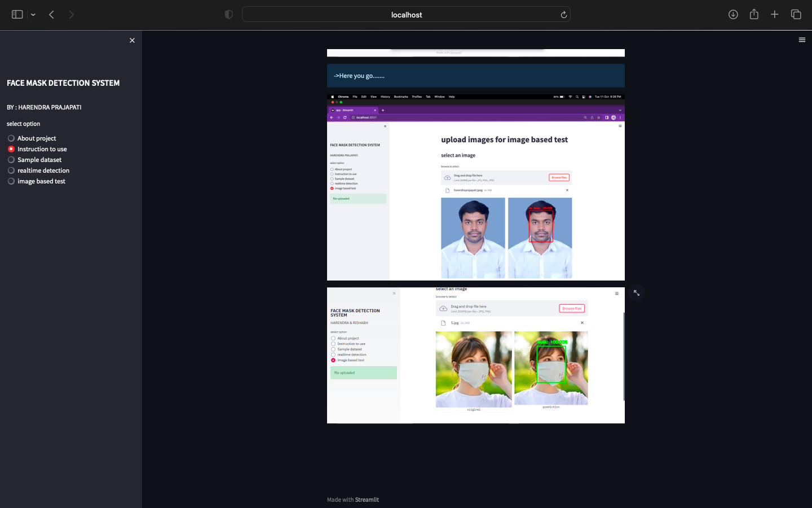Select the Instruction to use option
Screen dimensions: 812x508
tap(37, 149)
